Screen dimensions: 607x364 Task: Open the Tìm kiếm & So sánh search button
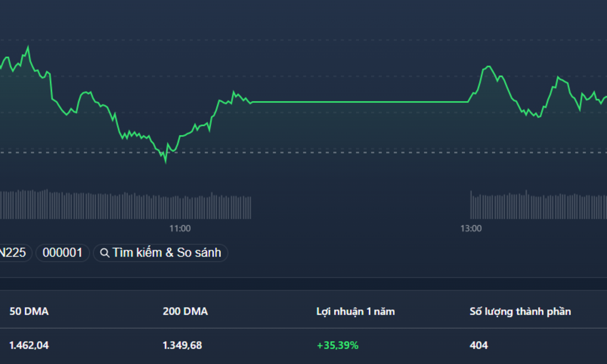160,252
